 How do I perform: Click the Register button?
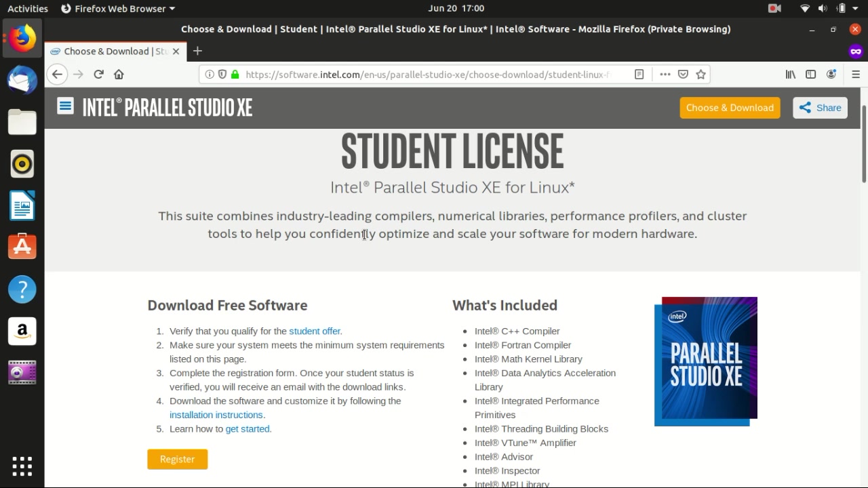point(178,459)
